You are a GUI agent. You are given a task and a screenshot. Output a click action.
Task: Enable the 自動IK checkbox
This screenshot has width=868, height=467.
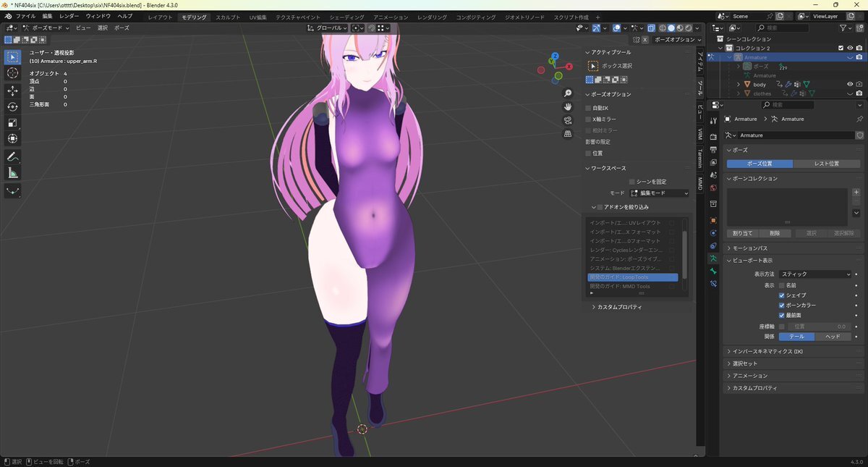pyautogui.click(x=589, y=108)
